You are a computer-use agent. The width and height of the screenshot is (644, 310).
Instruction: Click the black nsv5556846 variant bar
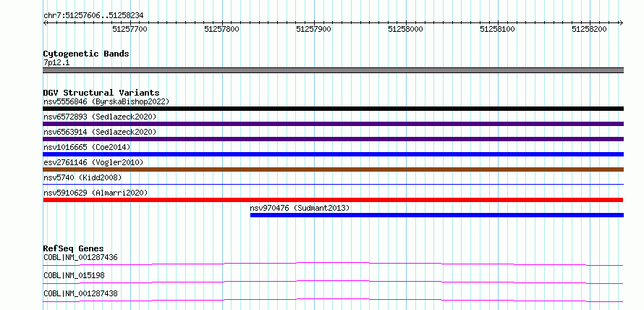click(333, 109)
